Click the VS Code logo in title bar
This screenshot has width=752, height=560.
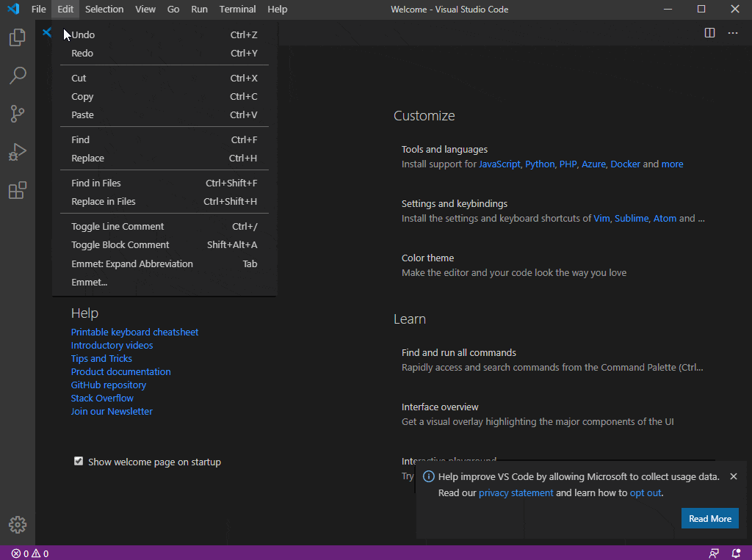pyautogui.click(x=13, y=9)
